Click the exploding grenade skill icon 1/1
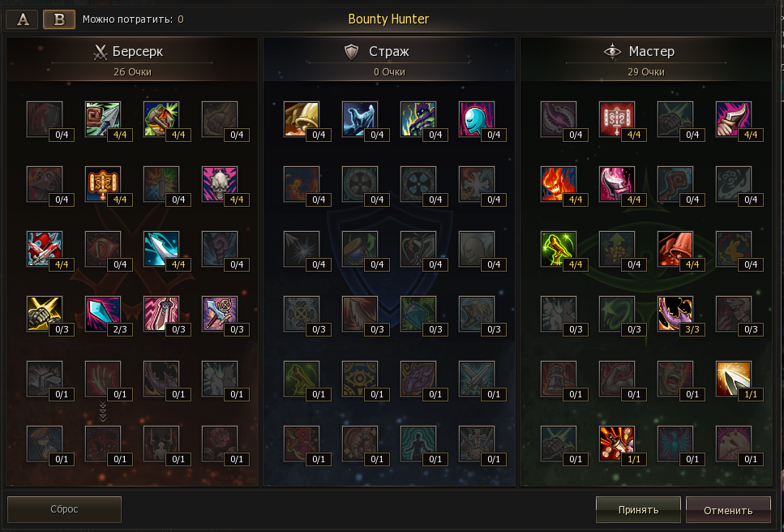This screenshot has height=532, width=784. 616,444
